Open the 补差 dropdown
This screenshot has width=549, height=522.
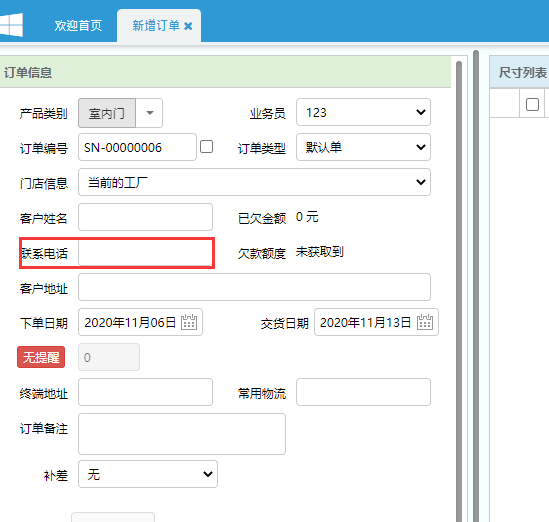(x=148, y=474)
